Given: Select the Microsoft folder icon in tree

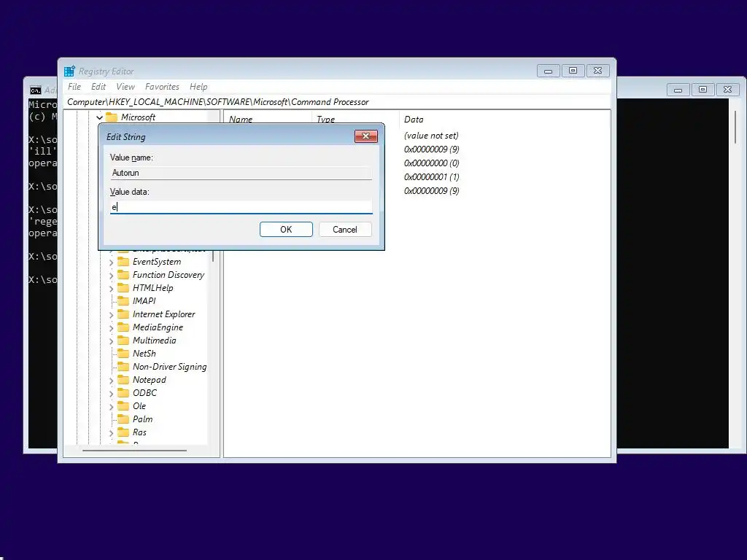Looking at the screenshot, I should click(x=112, y=117).
